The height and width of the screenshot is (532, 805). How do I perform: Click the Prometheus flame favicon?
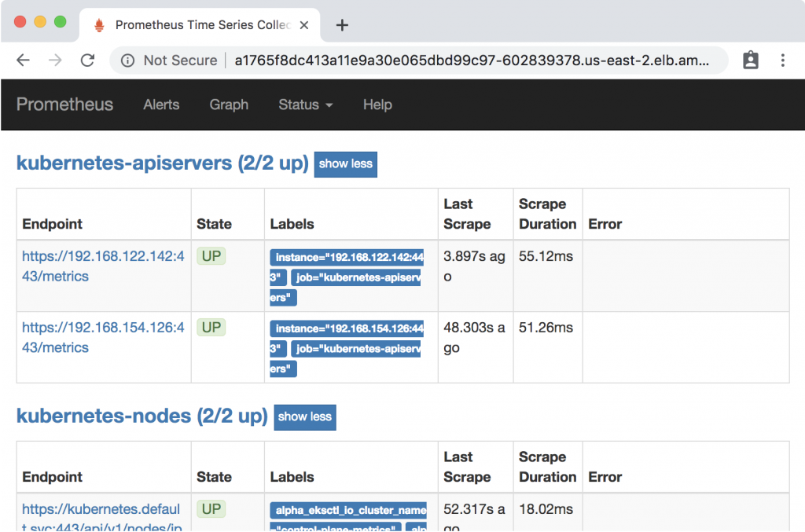pos(100,25)
